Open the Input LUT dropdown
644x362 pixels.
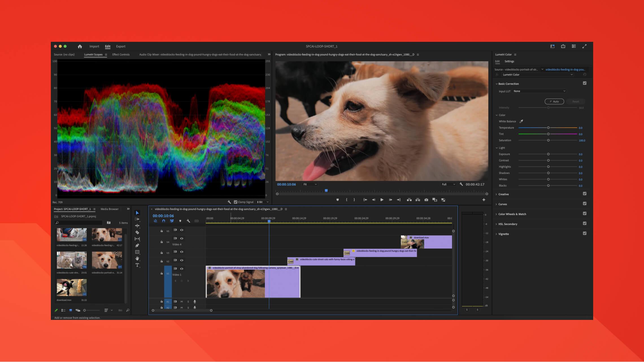click(539, 91)
